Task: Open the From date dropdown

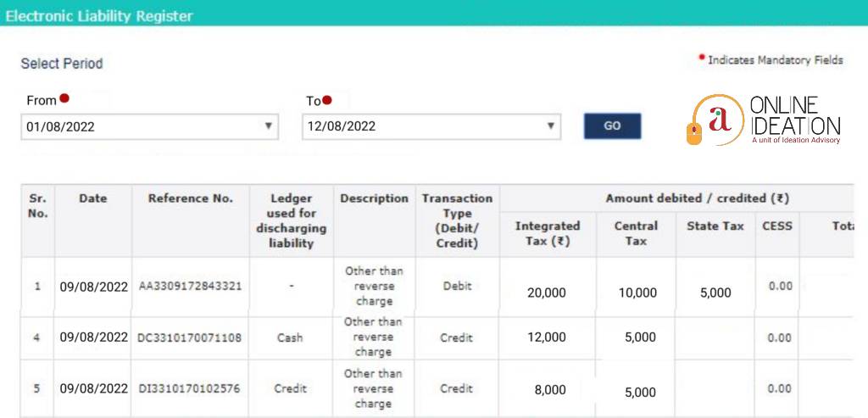Action: pyautogui.click(x=149, y=127)
